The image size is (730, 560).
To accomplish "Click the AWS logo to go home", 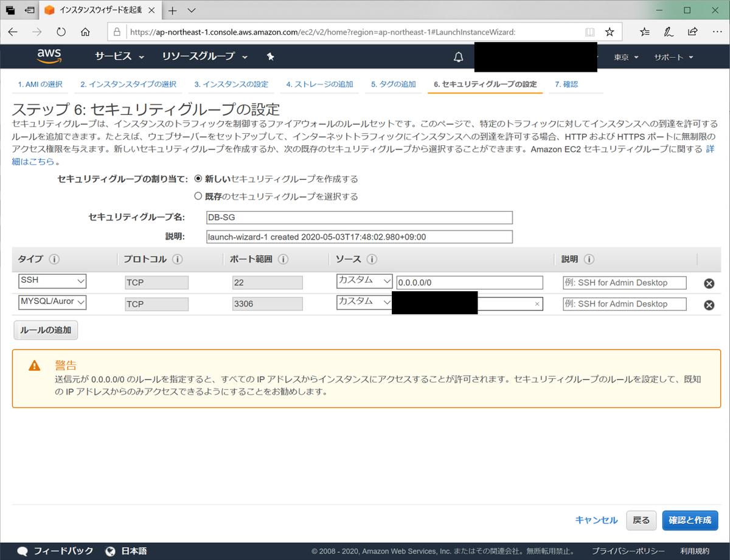I will click(48, 56).
